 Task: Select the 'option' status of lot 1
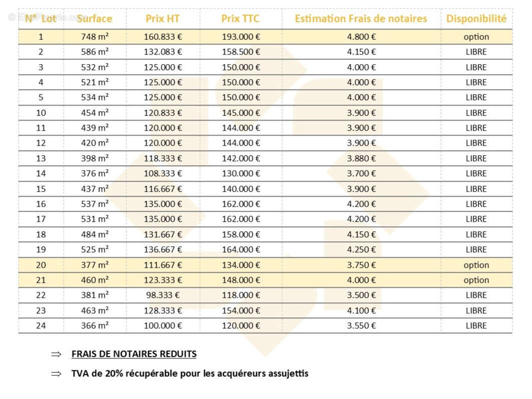coord(476,37)
